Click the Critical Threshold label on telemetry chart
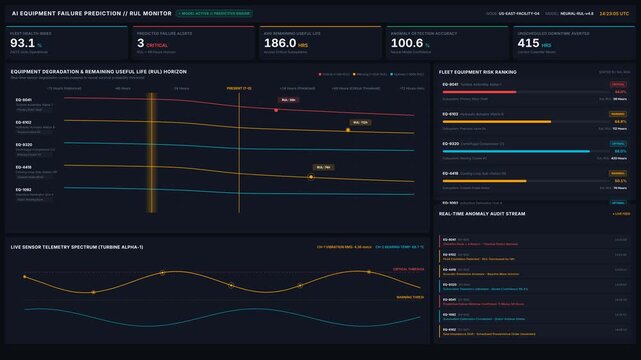 coord(408,269)
